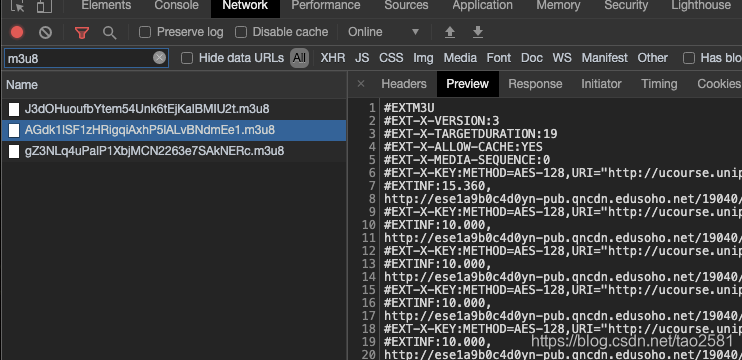Filter requests by Other
The image size is (742, 360).
pos(653,58)
